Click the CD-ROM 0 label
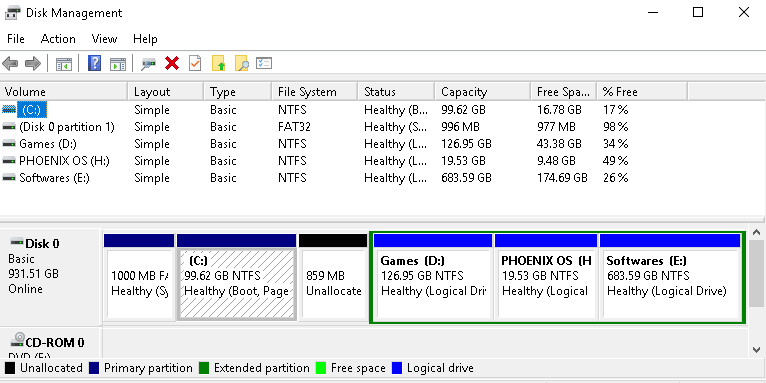 click(x=55, y=342)
